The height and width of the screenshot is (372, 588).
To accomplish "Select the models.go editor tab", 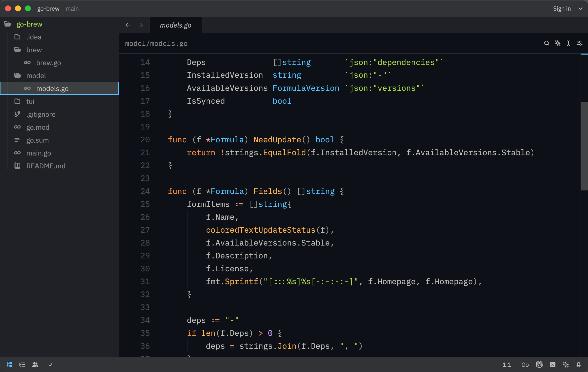I will point(176,25).
